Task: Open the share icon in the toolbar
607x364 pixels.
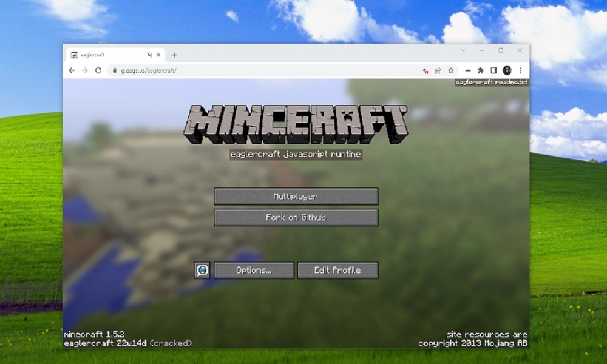Action: point(438,70)
